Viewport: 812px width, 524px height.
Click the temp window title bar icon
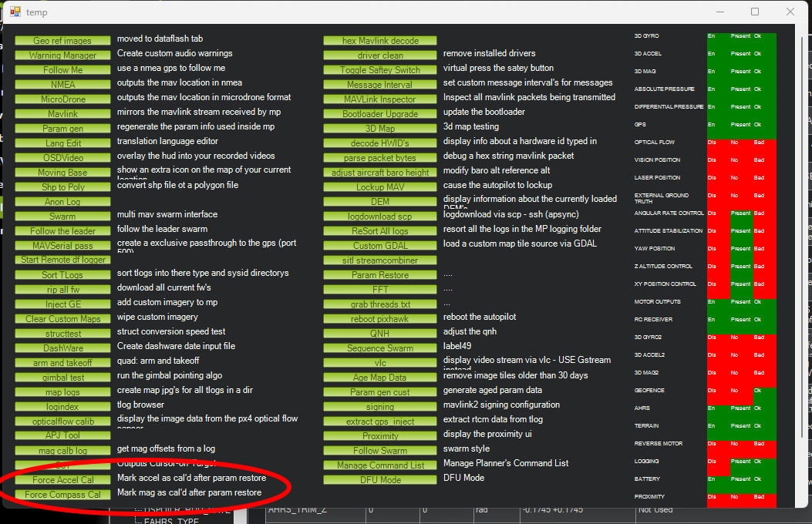point(15,12)
